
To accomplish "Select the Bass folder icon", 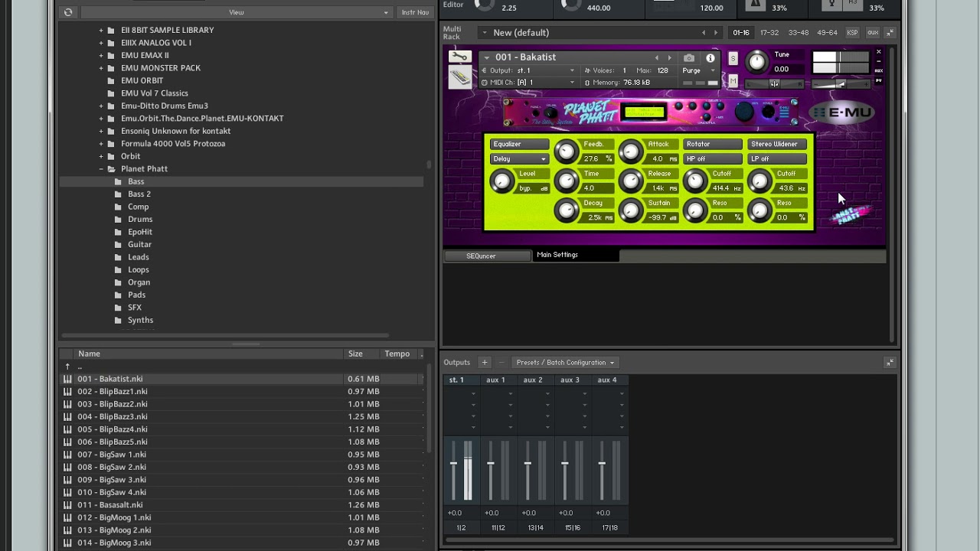I will 118,181.
